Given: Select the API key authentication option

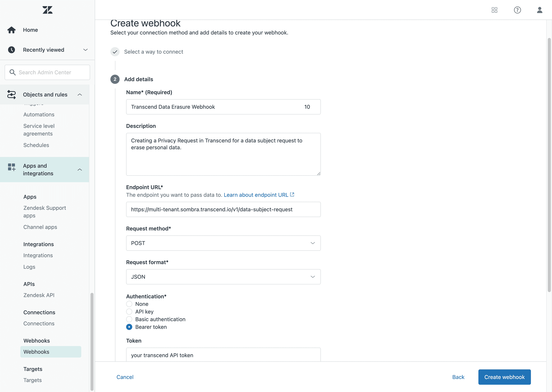Looking at the screenshot, I should pyautogui.click(x=129, y=312).
